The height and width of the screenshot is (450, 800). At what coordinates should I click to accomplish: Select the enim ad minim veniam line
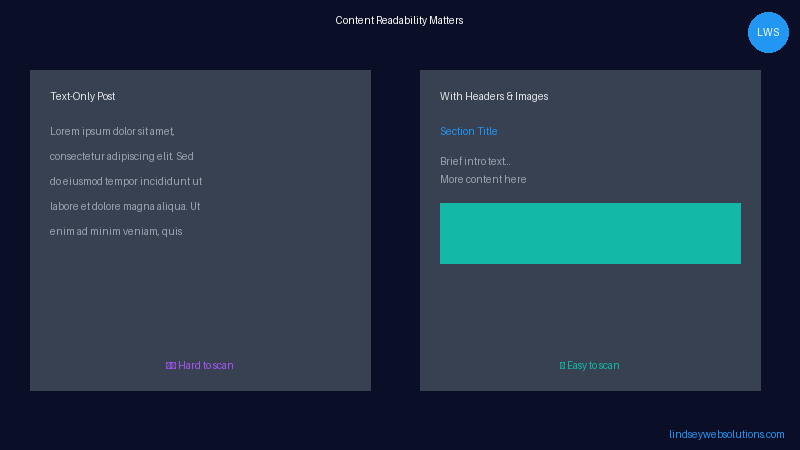pyautogui.click(x=116, y=231)
